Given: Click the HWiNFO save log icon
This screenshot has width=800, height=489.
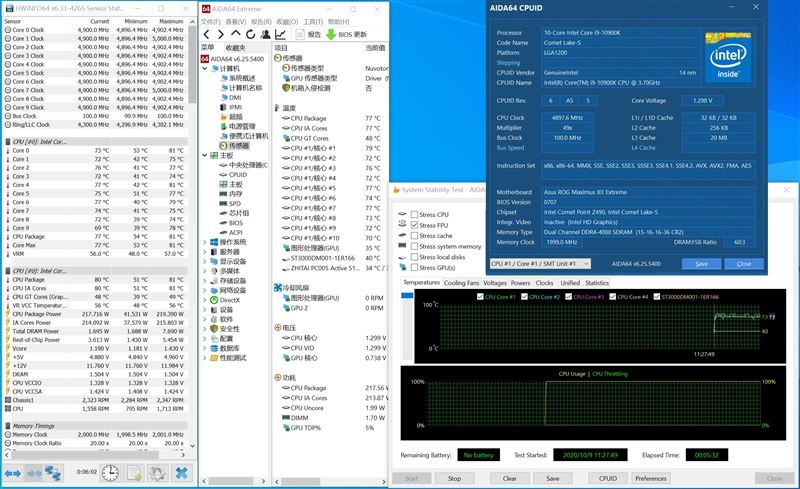Looking at the screenshot, I should (135, 473).
